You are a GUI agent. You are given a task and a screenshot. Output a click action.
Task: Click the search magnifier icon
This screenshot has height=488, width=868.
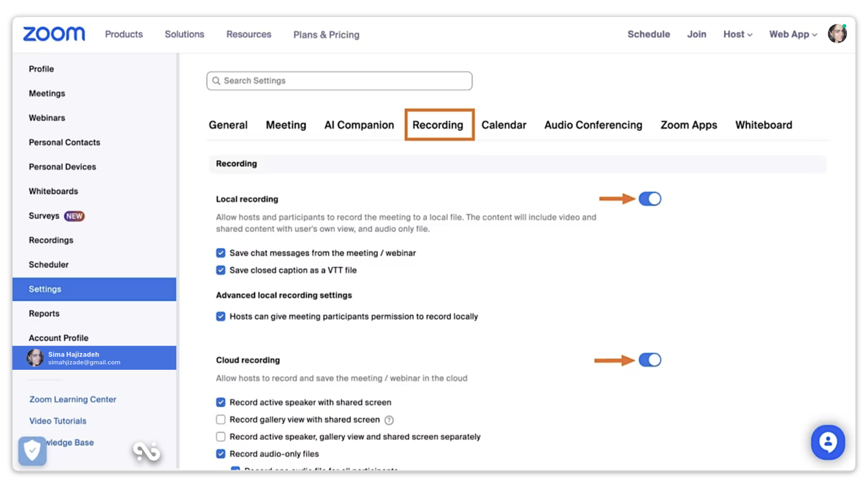pos(216,81)
